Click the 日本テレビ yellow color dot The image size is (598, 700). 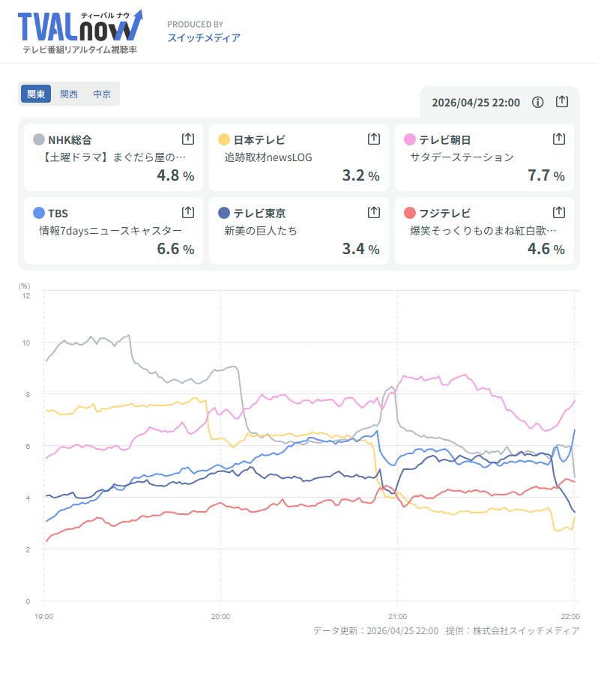point(224,139)
